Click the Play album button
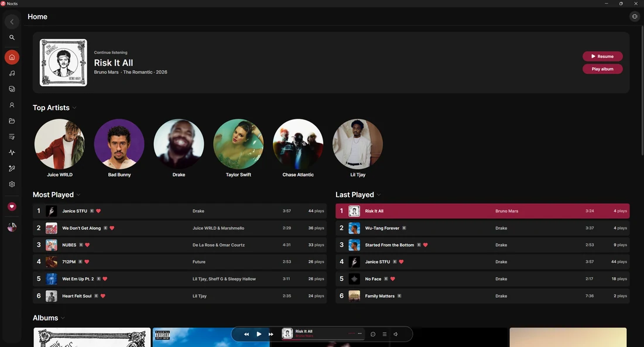This screenshot has width=644, height=347. tap(602, 69)
